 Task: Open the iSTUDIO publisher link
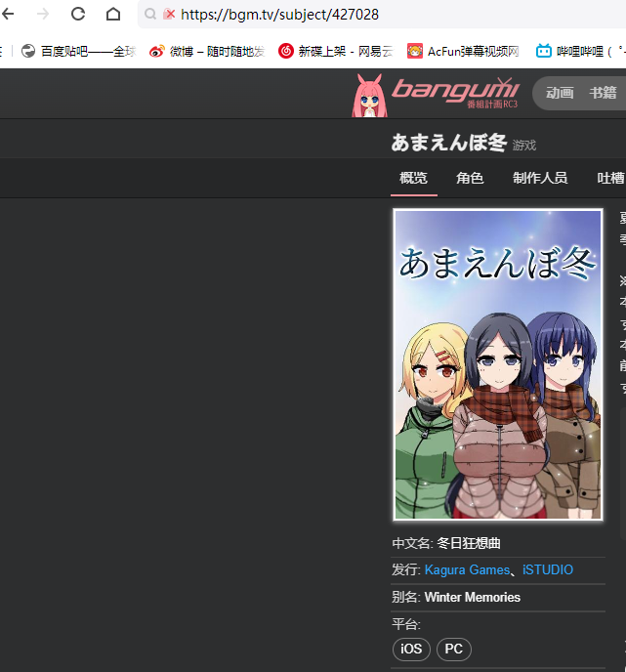(x=548, y=569)
